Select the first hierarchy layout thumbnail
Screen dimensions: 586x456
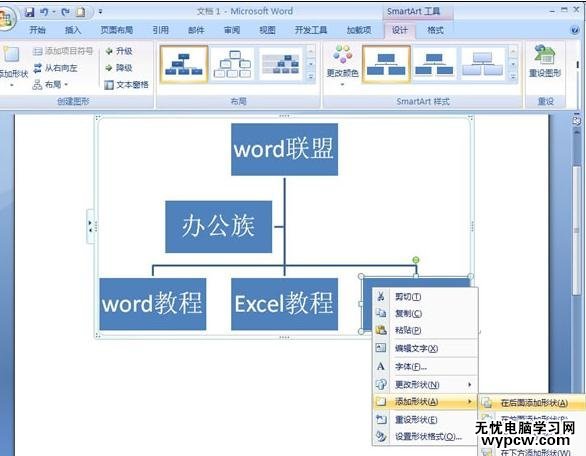[184, 64]
